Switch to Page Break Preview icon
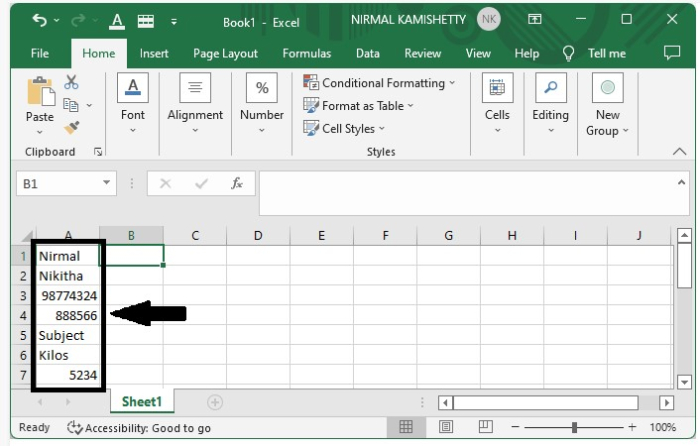Image resolution: width=700 pixels, height=446 pixels. (x=485, y=427)
